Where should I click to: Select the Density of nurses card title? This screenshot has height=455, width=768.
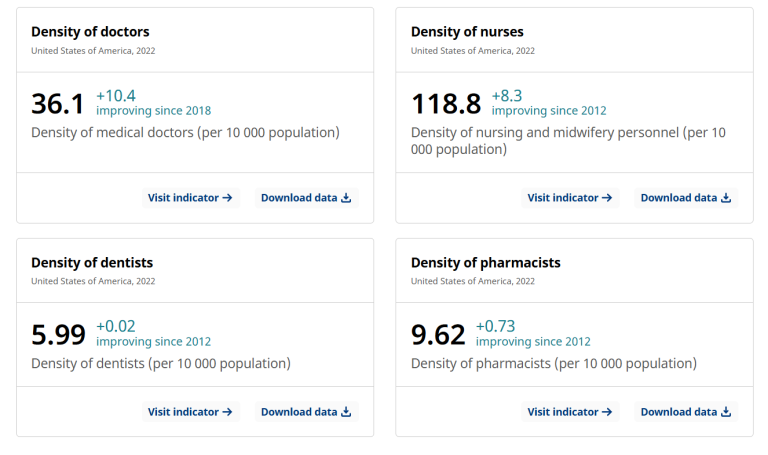[x=467, y=32]
